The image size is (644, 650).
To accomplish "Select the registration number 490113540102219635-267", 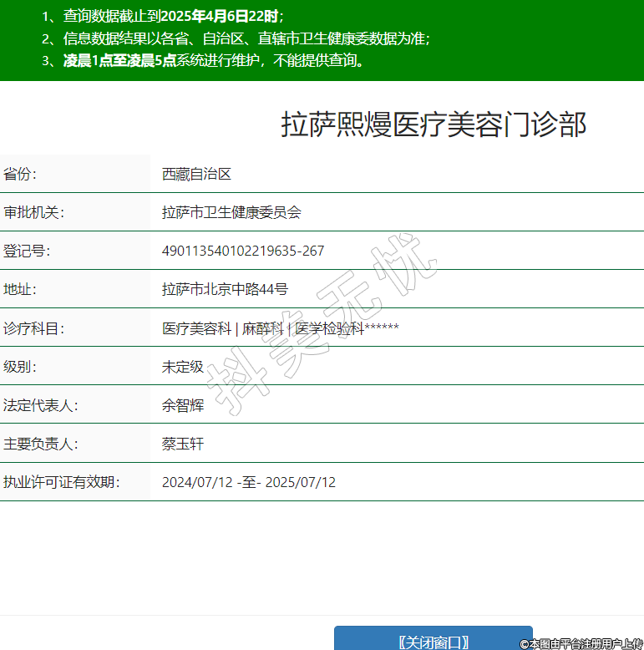I will pyautogui.click(x=243, y=251).
